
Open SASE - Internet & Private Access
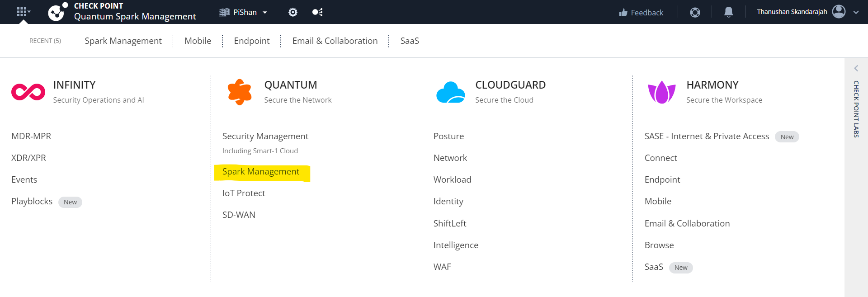pos(707,137)
